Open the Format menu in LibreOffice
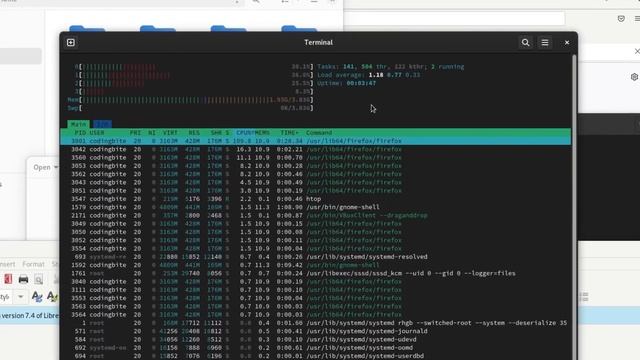Viewport: 640px width, 360px height. tap(33, 264)
